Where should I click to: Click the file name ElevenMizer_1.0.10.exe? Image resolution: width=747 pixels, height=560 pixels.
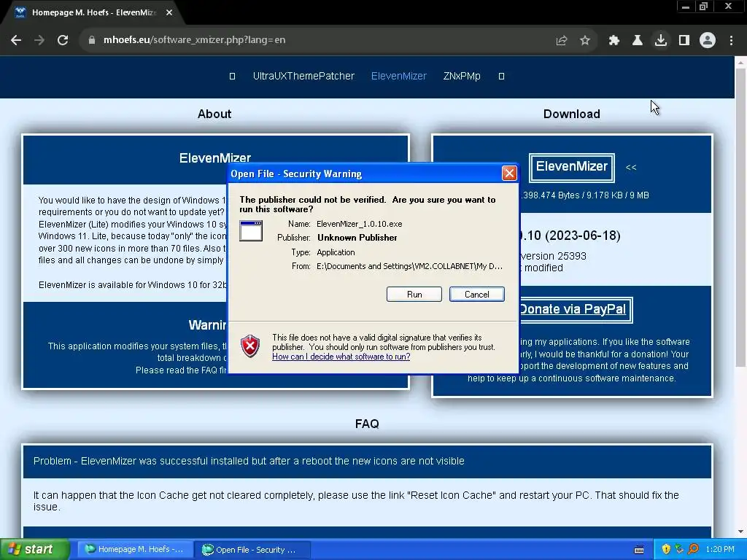tap(359, 224)
